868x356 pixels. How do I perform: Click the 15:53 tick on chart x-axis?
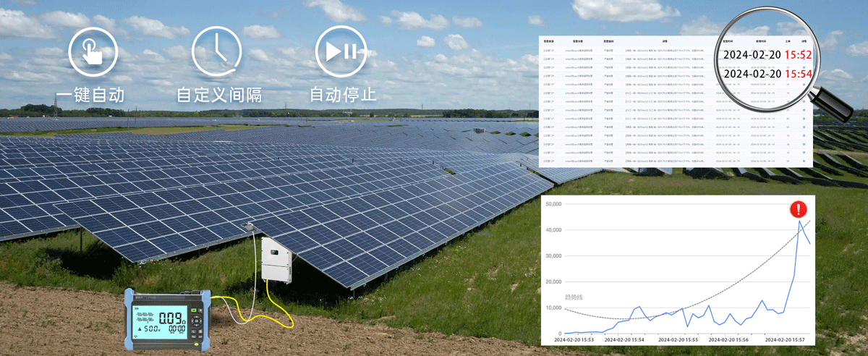pyautogui.click(x=574, y=339)
